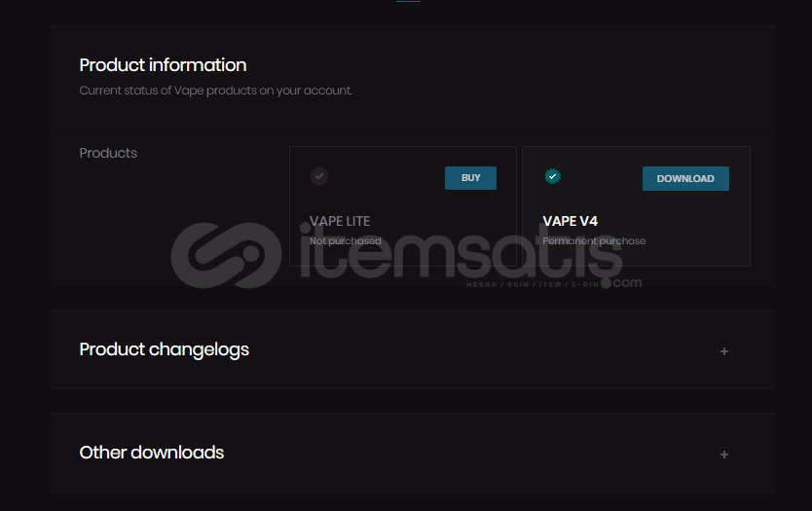Expand the Product changelogs section
This screenshot has width=812, height=511.
[x=724, y=351]
